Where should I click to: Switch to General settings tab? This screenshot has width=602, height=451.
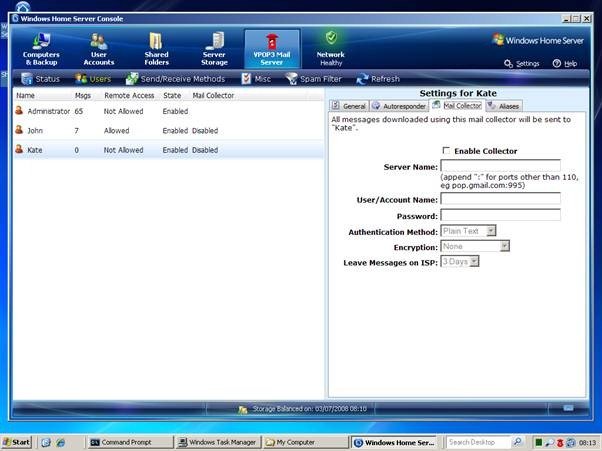(x=349, y=106)
